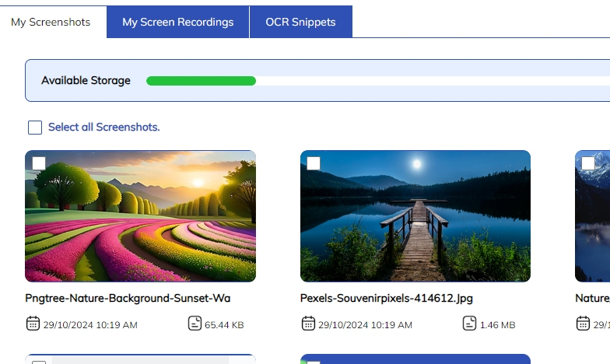Click the 1.46 MB size text

498,325
